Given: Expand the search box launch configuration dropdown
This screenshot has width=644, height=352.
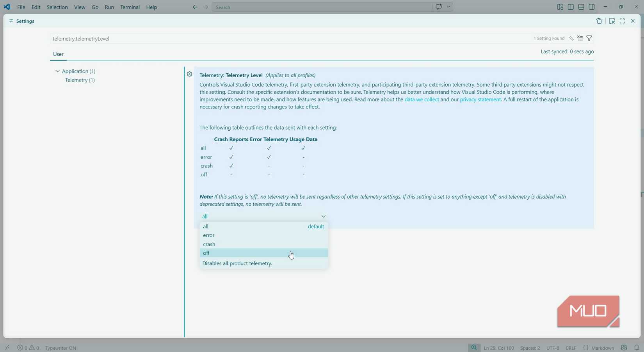Looking at the screenshot, I should click(448, 7).
